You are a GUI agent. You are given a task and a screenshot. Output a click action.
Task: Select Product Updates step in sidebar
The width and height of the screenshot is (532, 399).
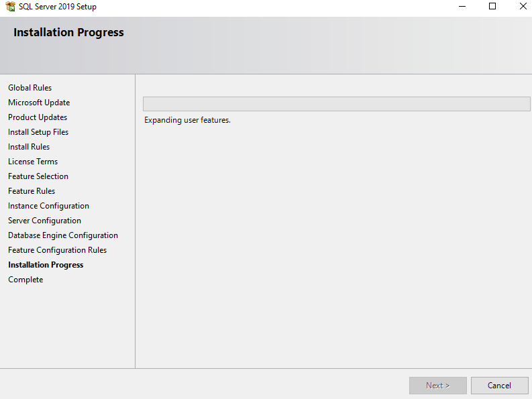point(38,117)
